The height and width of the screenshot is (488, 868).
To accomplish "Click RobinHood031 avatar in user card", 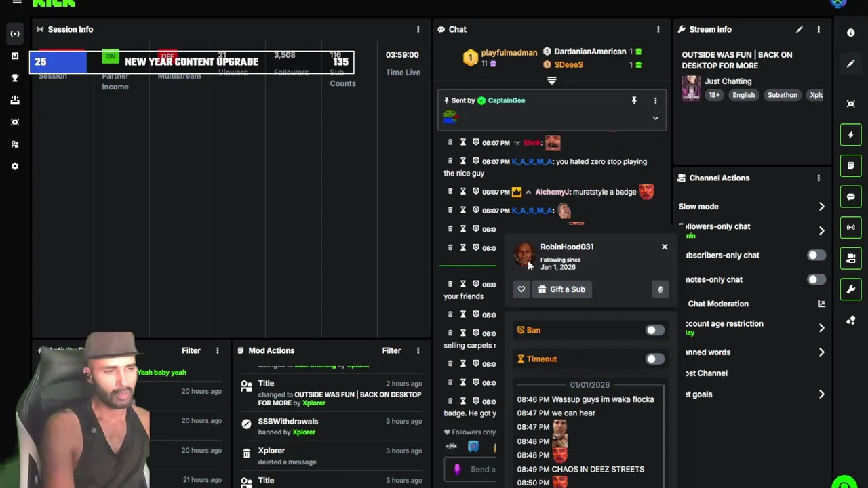I will [x=524, y=254].
